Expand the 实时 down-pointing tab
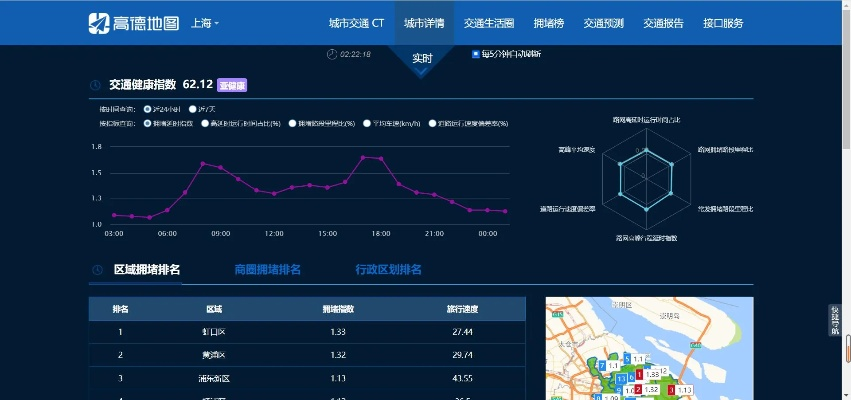 423,59
